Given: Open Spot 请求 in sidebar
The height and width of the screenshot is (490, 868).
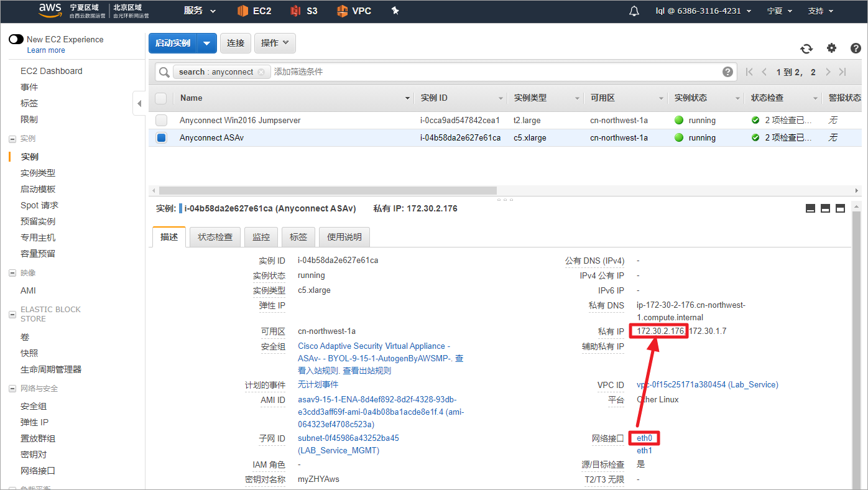Looking at the screenshot, I should click(40, 205).
